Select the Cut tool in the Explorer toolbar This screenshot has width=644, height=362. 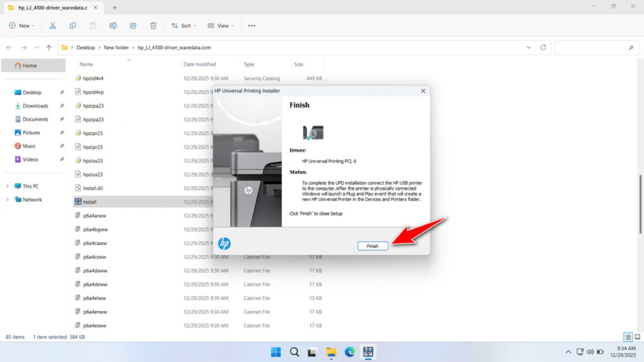(53, 25)
